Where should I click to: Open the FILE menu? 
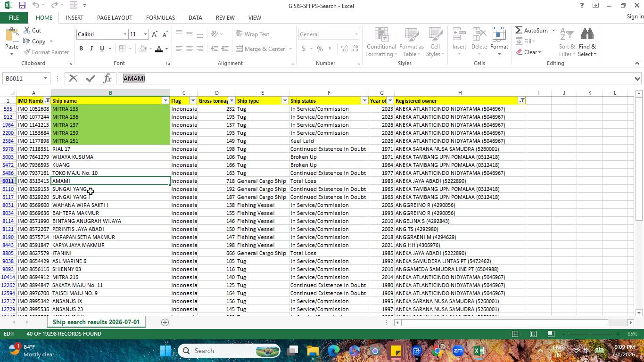pyautogui.click(x=14, y=18)
